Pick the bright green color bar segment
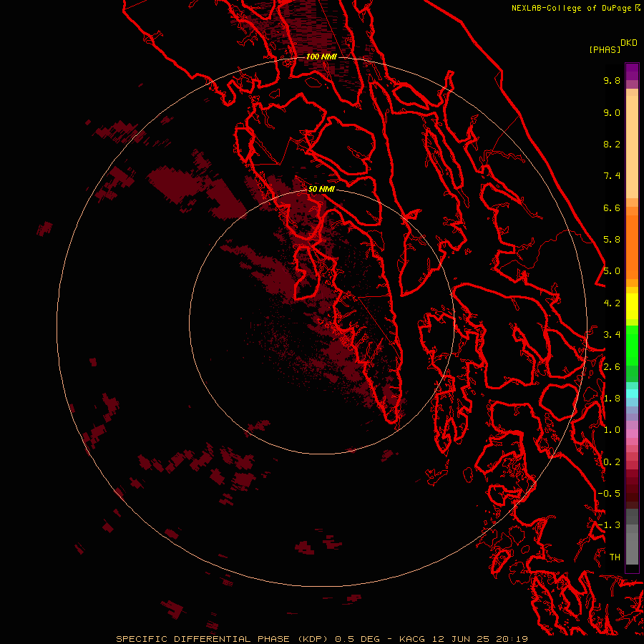The image size is (644, 644). (x=632, y=346)
